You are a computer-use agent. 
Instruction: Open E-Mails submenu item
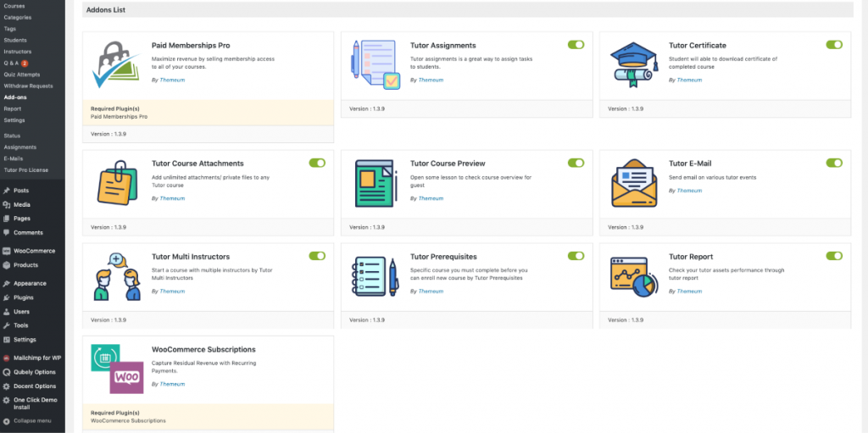[x=14, y=158]
